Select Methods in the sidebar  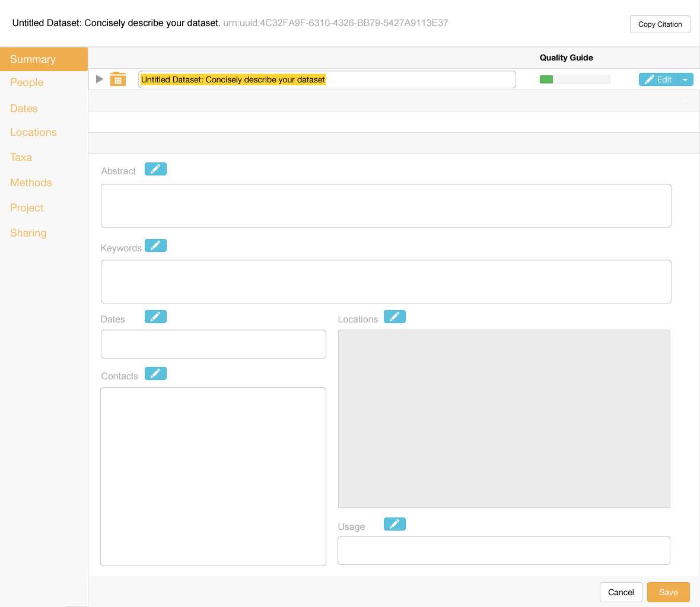tap(31, 183)
